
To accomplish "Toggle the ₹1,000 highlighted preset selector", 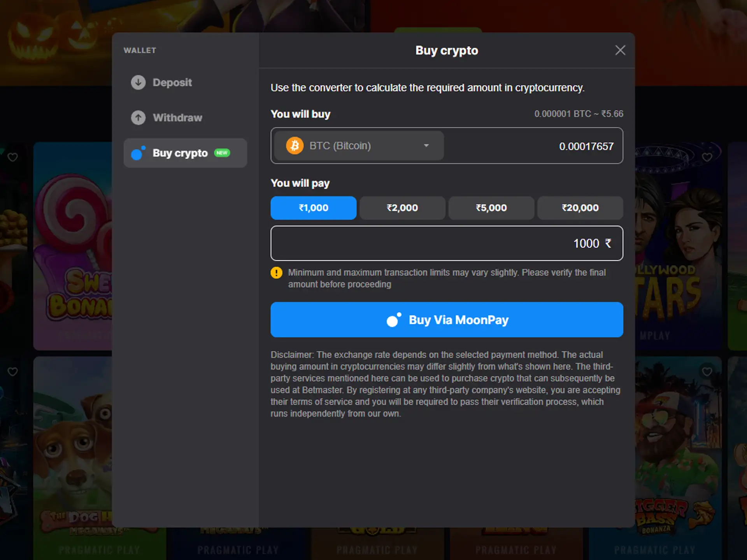I will [x=313, y=208].
